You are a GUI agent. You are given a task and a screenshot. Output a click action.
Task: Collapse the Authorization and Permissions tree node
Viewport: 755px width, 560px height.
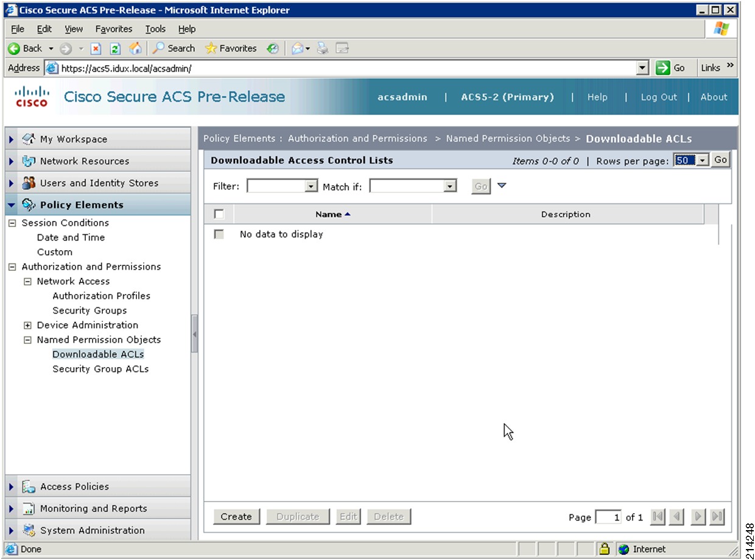(x=12, y=267)
